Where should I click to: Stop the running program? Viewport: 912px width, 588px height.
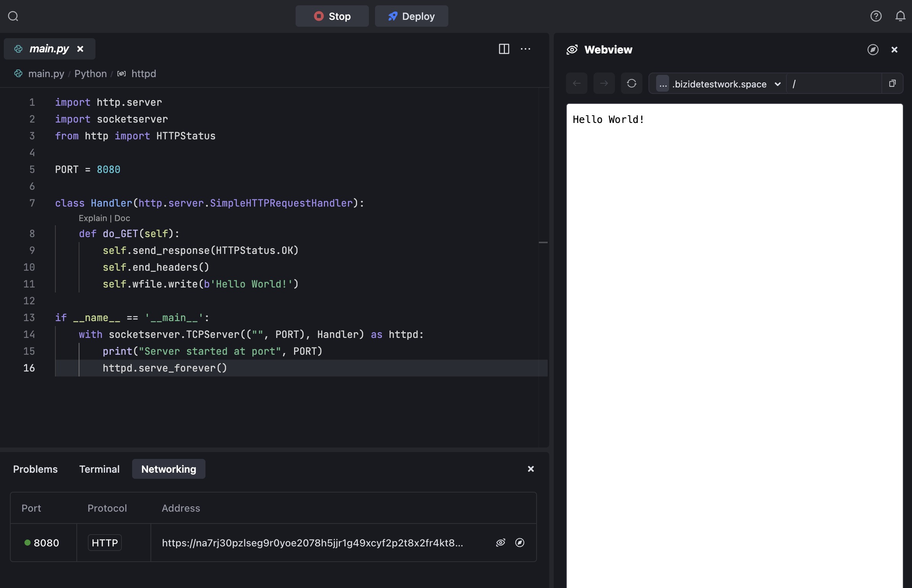pos(332,16)
